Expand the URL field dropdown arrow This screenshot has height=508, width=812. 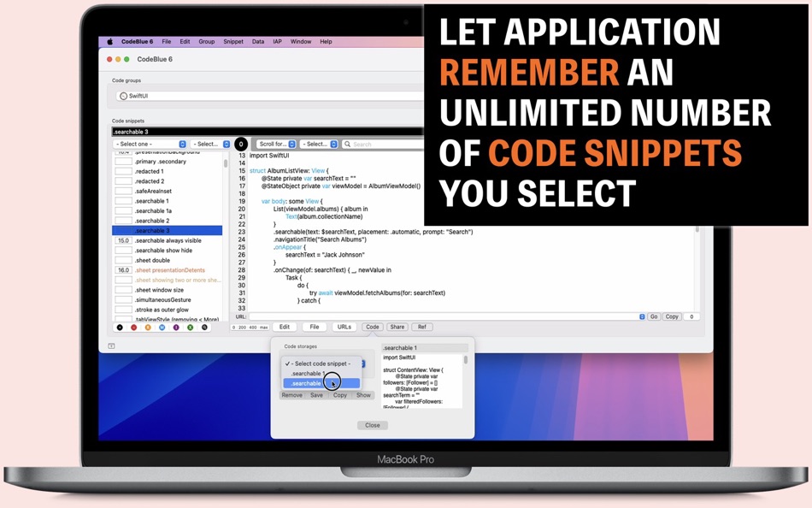pyautogui.click(x=642, y=316)
